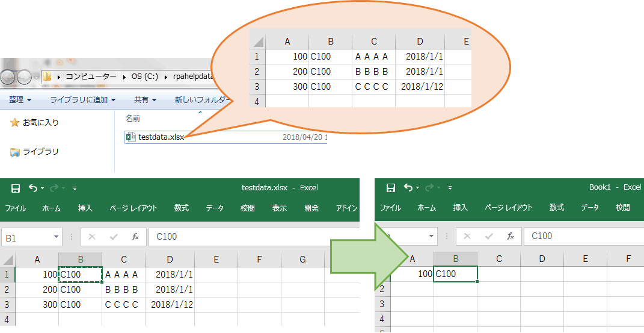The image size is (644, 333).
Task: Open ファイル tab in testdata.xlsx window
Action: (x=16, y=208)
